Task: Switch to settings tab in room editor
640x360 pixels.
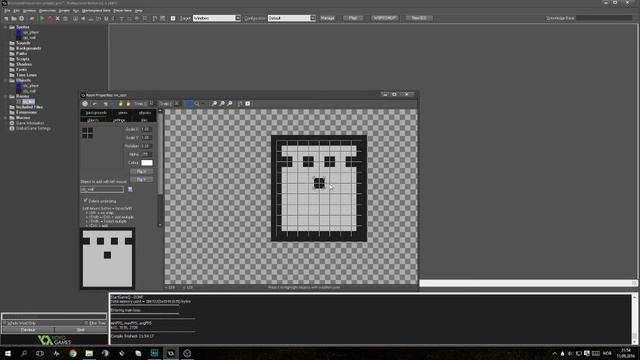Action: (119, 120)
